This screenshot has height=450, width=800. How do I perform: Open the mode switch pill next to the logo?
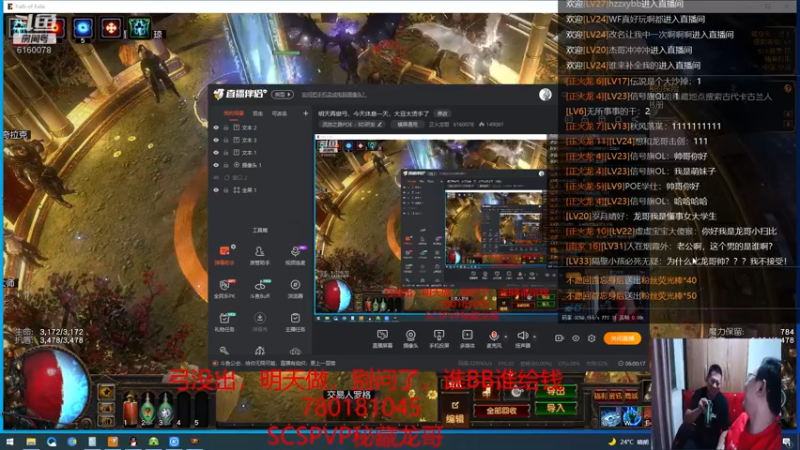[x=283, y=94]
